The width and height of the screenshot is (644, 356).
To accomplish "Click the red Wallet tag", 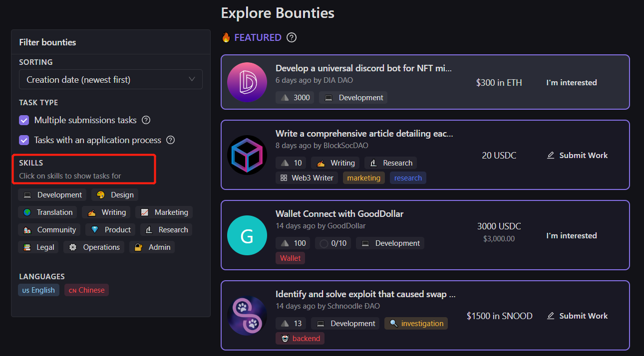I will click(291, 258).
